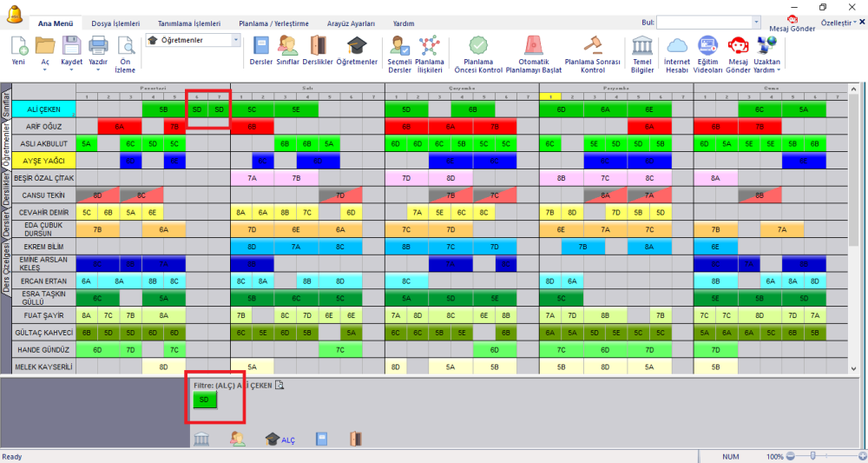The width and height of the screenshot is (868, 463).
Task: Click the ALÇ teacher filter icon in bottom bar
Action: pyautogui.click(x=279, y=440)
